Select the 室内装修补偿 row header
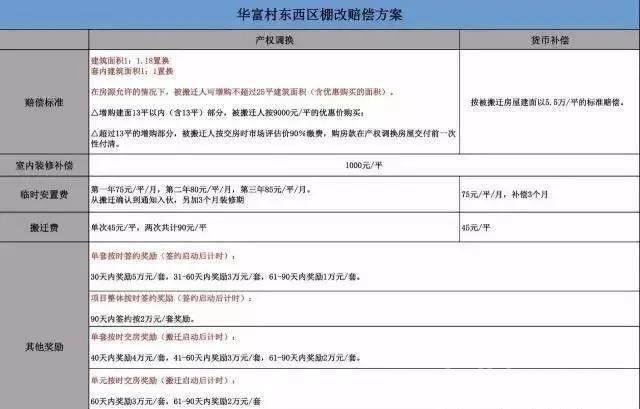Image resolution: width=640 pixels, height=409 pixels. click(44, 164)
